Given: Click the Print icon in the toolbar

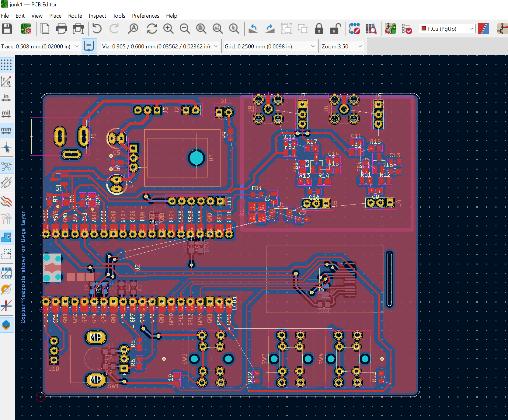Looking at the screenshot, I should tap(61, 29).
